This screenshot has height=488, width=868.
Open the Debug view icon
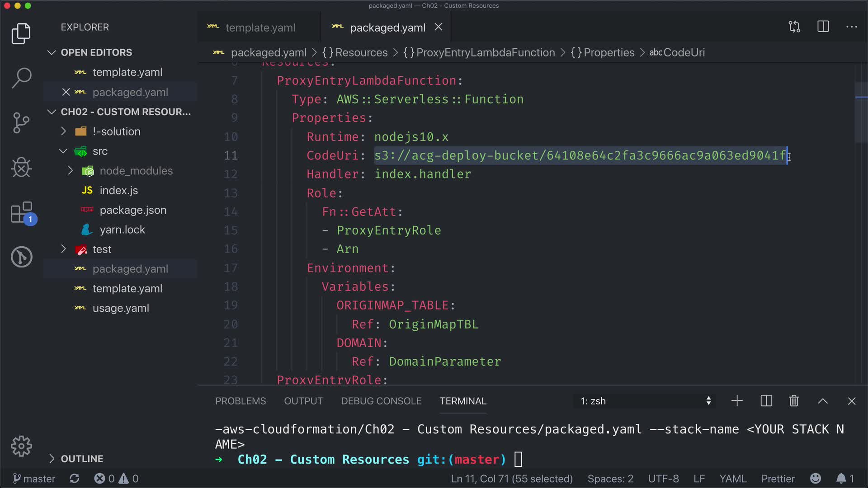tap(21, 168)
